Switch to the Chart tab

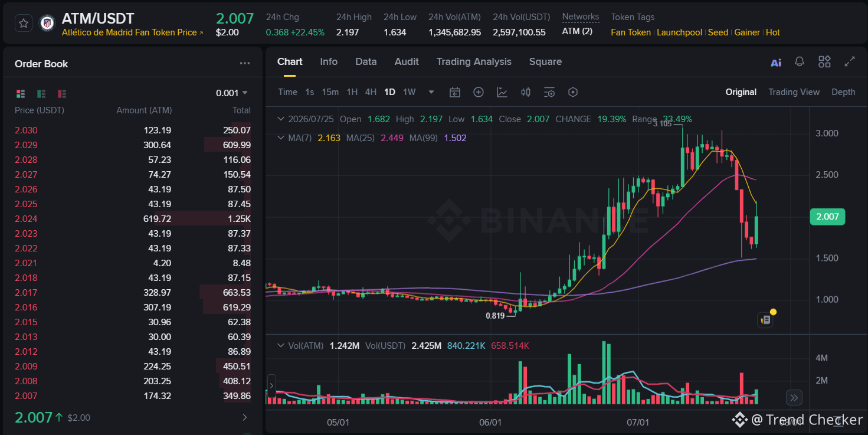pos(290,61)
